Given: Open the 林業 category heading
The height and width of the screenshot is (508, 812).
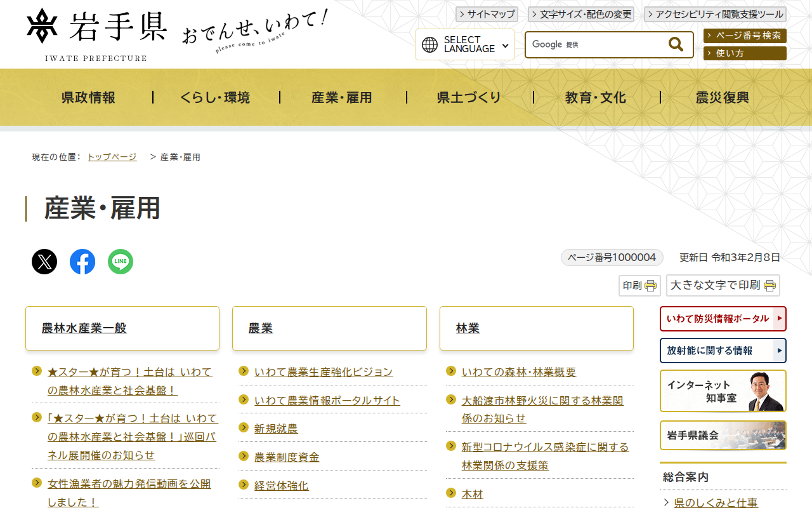Looking at the screenshot, I should (468, 328).
